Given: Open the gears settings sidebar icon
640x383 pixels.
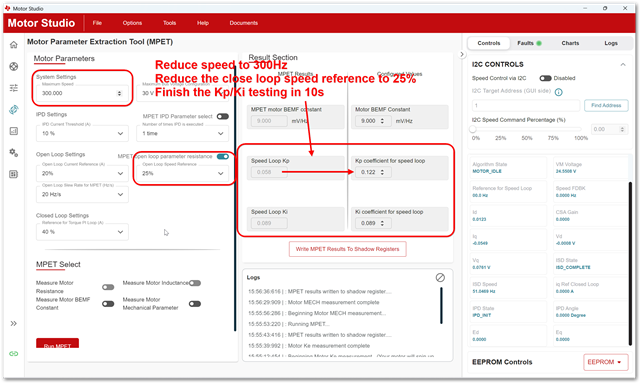Looking at the screenshot, I should (x=13, y=153).
